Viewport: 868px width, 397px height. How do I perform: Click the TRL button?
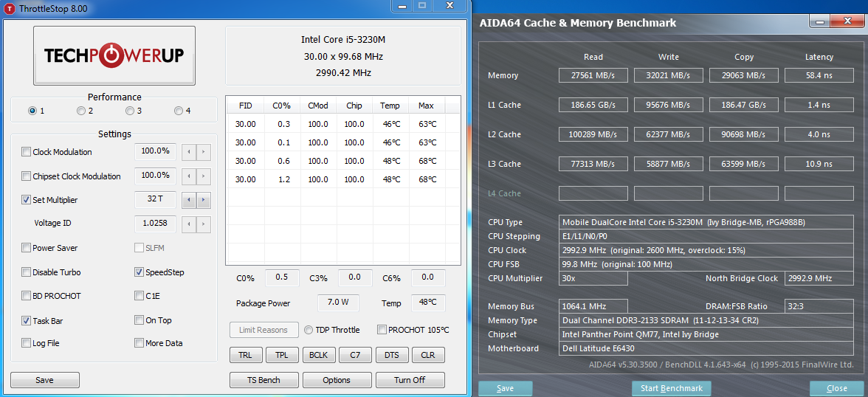(245, 355)
